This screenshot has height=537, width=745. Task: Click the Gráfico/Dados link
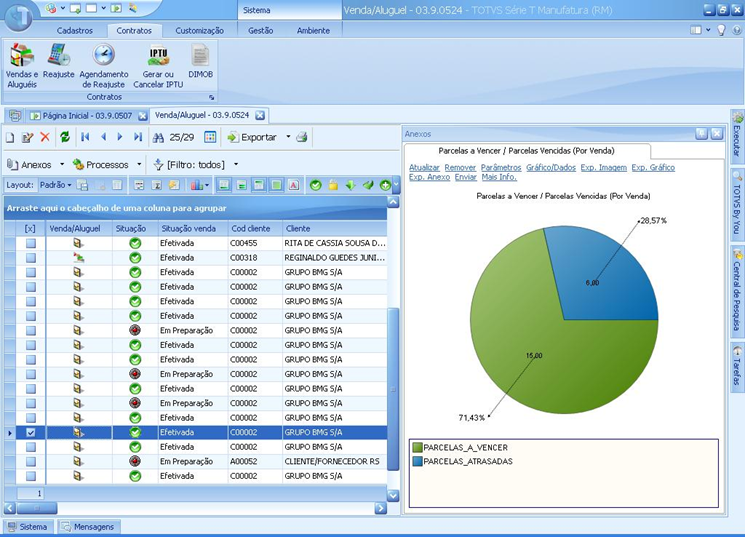point(551,168)
